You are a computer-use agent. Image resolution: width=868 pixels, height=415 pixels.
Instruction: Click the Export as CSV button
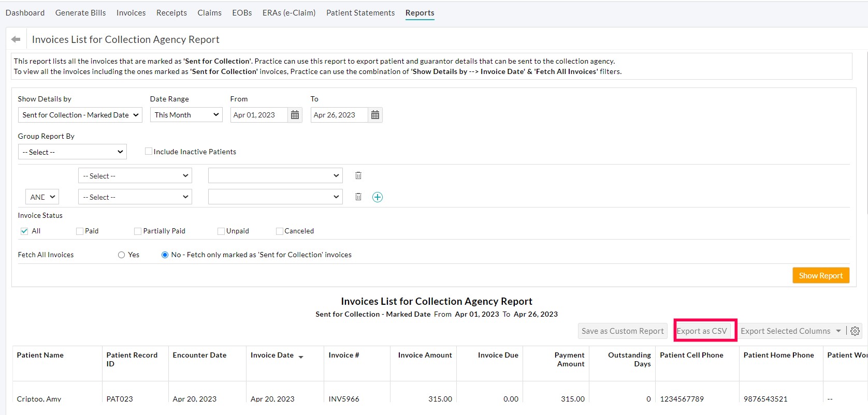[702, 331]
